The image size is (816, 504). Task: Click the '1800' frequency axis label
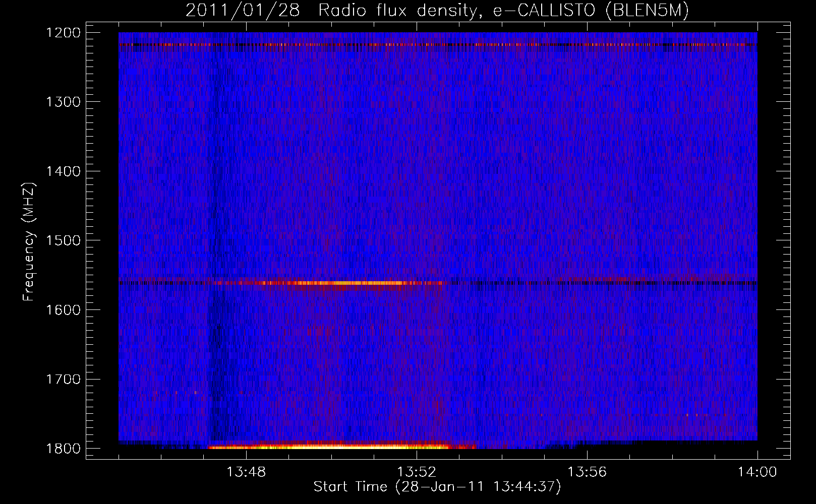[x=63, y=449]
